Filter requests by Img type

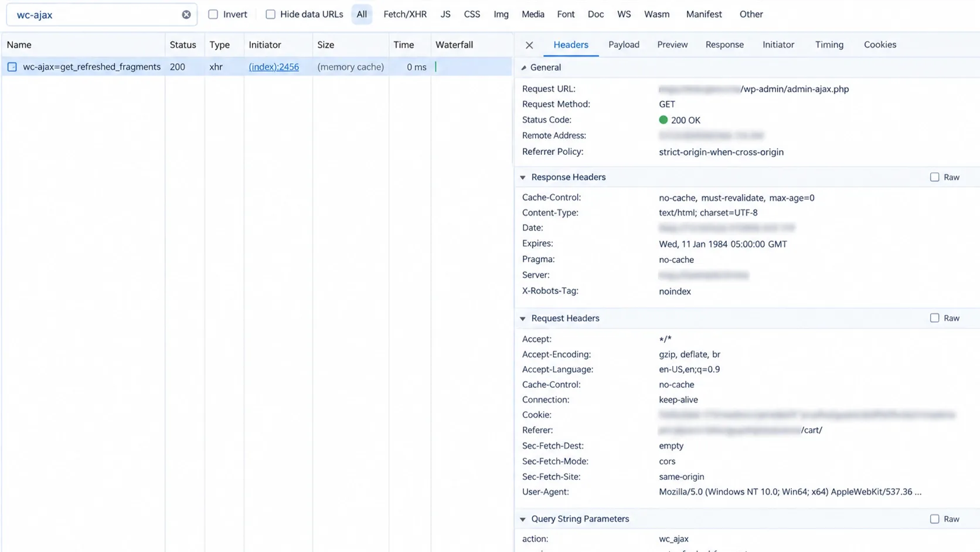pyautogui.click(x=501, y=14)
